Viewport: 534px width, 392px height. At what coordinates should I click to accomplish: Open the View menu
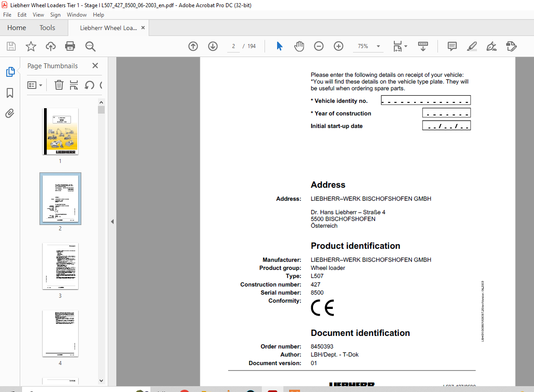(38, 15)
